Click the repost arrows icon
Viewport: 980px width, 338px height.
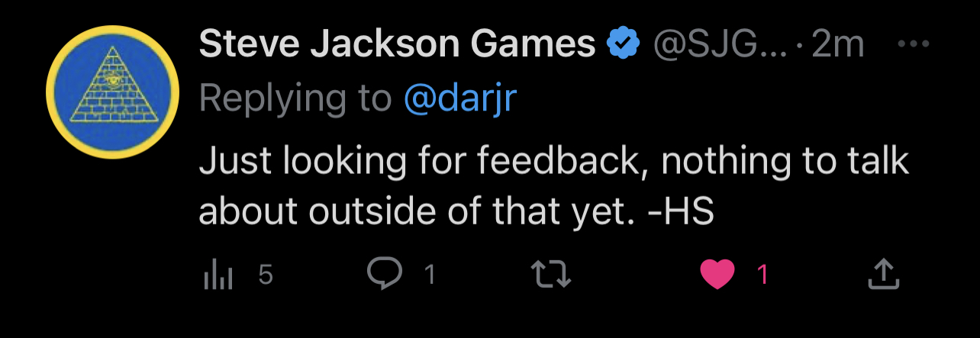[551, 275]
